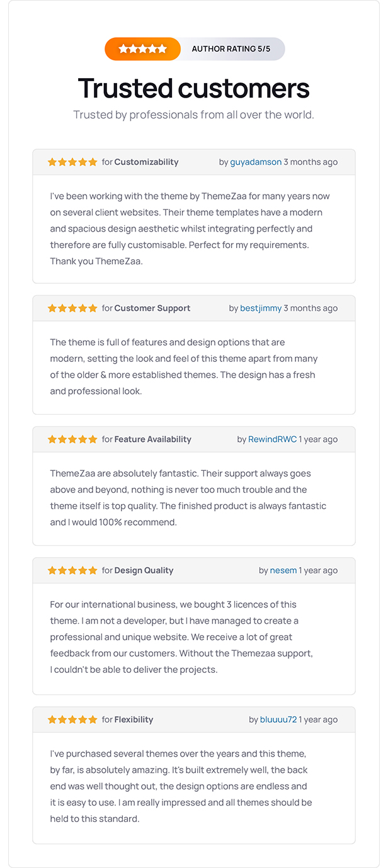
Task: Click star rating in Customer Support review
Action: click(x=72, y=308)
